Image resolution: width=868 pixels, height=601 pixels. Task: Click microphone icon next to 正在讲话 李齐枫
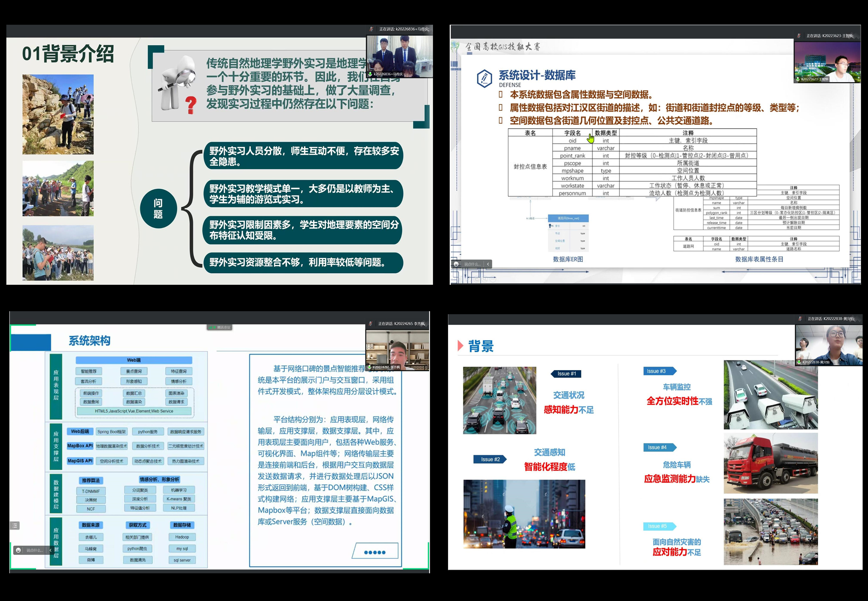(x=371, y=324)
